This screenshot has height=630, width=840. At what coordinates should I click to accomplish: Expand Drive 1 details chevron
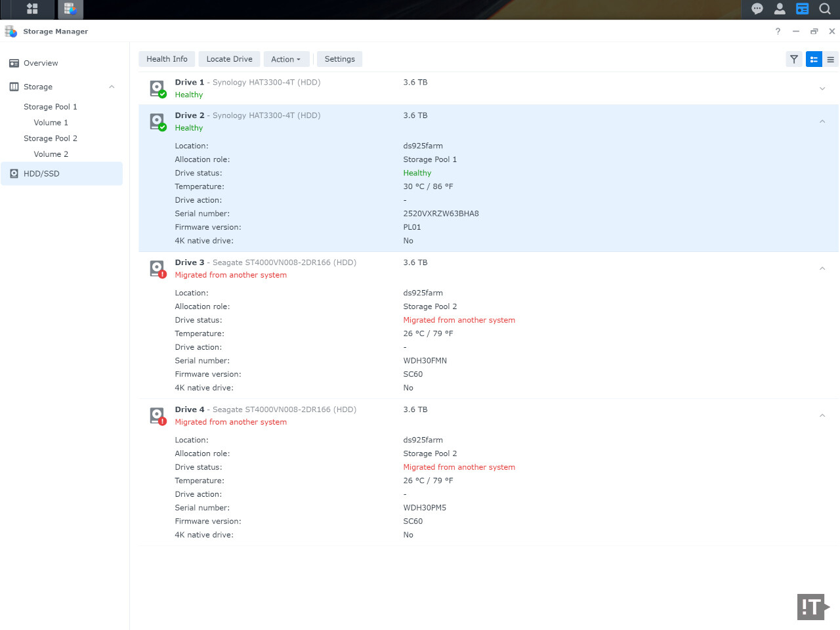pyautogui.click(x=822, y=89)
